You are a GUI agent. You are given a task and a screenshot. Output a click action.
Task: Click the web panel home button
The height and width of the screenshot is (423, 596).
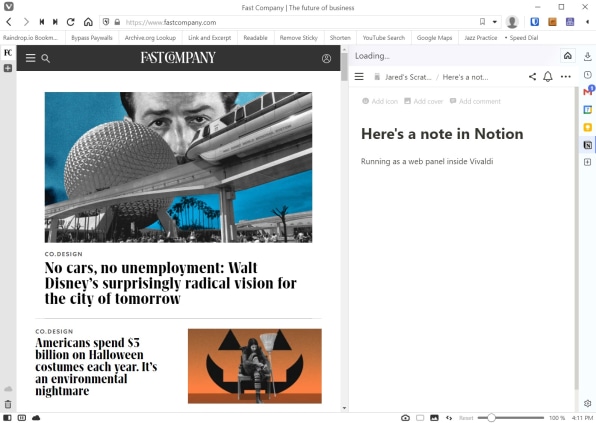567,56
